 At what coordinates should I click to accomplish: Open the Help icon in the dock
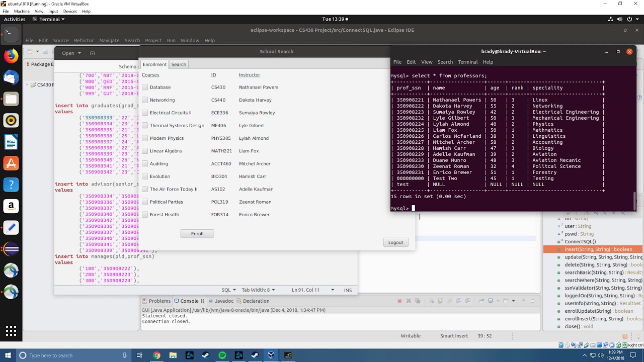pos(11,185)
